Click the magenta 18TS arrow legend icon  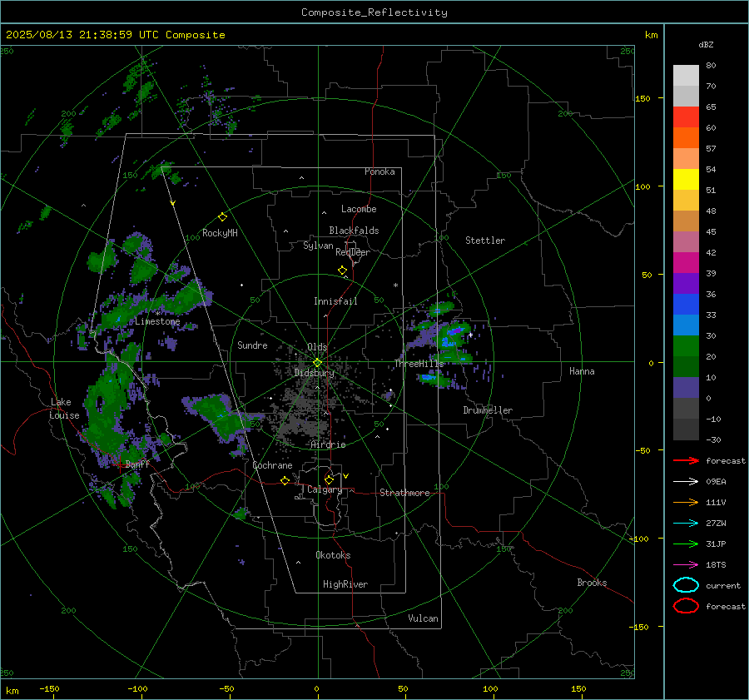tap(686, 565)
